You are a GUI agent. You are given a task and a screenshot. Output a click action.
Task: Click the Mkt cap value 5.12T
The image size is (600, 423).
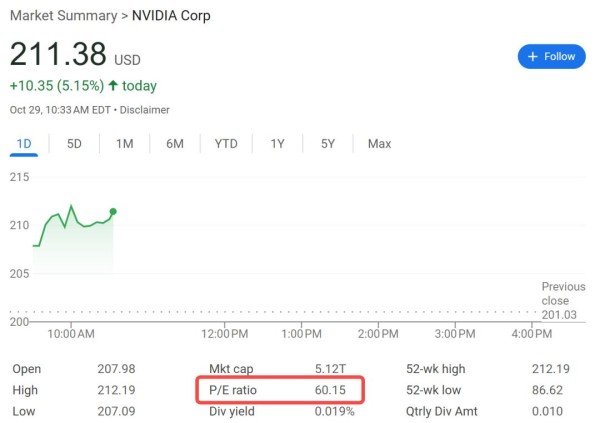(x=316, y=369)
